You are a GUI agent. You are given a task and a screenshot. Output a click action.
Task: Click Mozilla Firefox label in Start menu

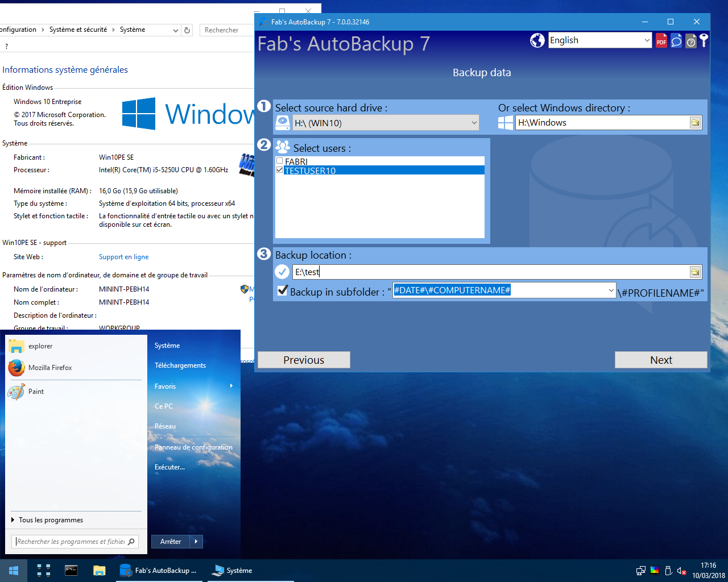click(50, 368)
